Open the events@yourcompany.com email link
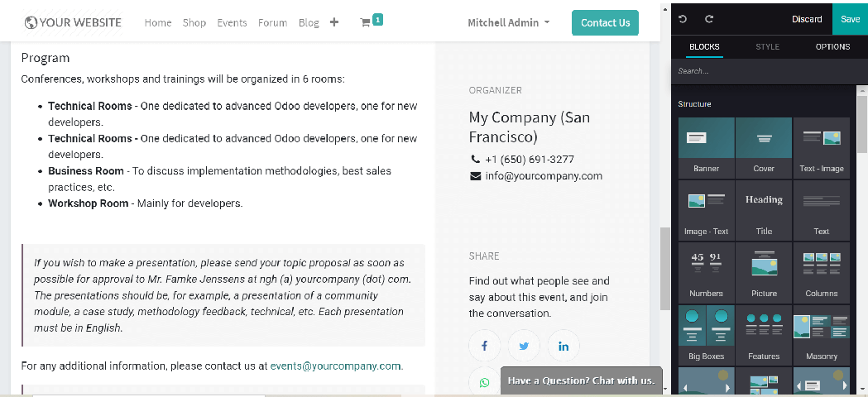The height and width of the screenshot is (397, 868). point(335,366)
